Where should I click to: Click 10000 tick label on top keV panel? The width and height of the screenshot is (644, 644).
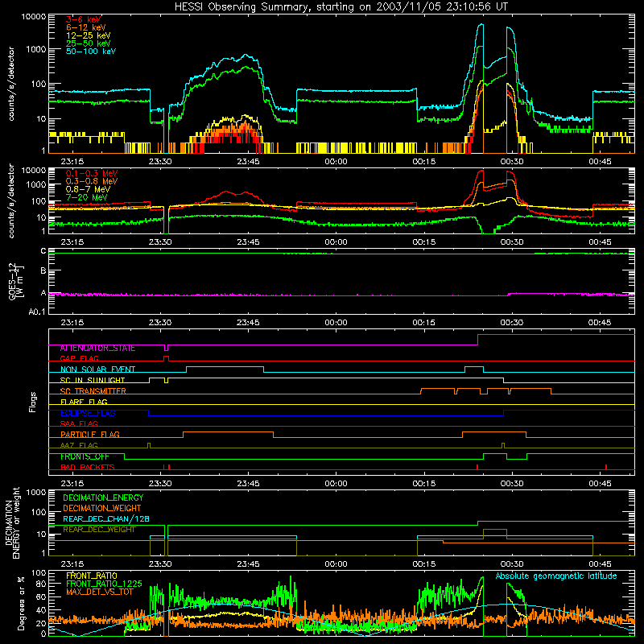(x=34, y=17)
